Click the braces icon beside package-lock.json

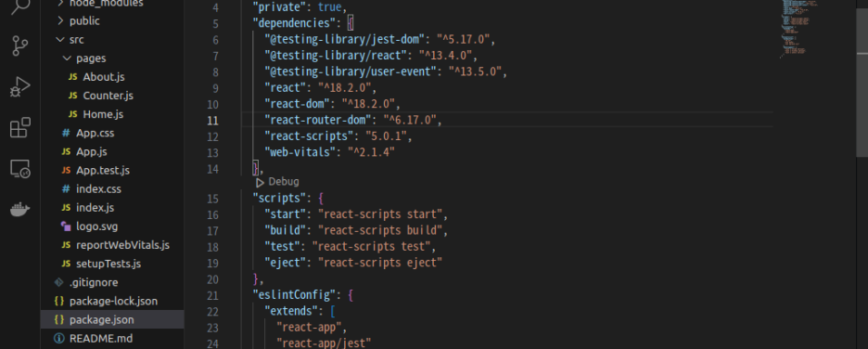(x=59, y=302)
